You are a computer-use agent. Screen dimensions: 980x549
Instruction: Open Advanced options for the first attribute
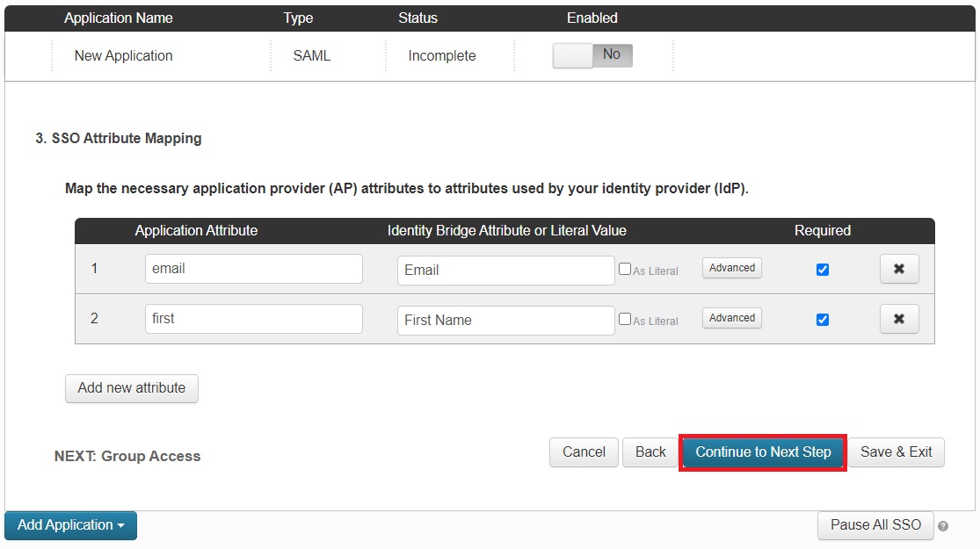(x=731, y=318)
